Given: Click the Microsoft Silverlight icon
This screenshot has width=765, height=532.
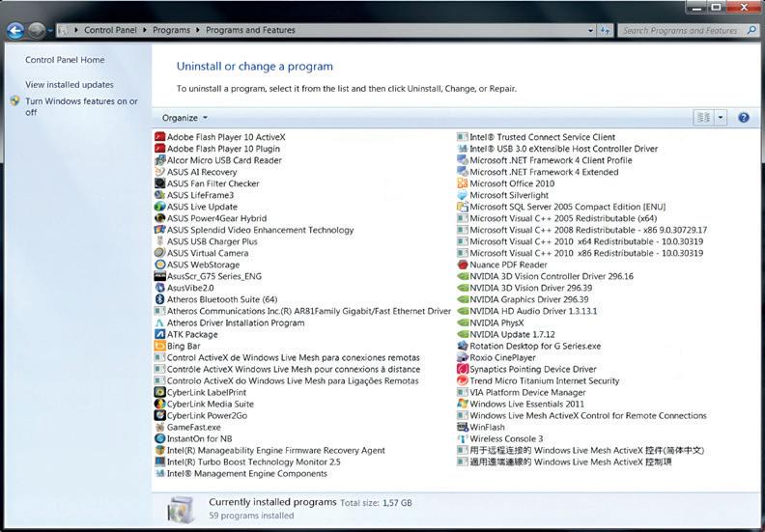Looking at the screenshot, I should (x=462, y=195).
